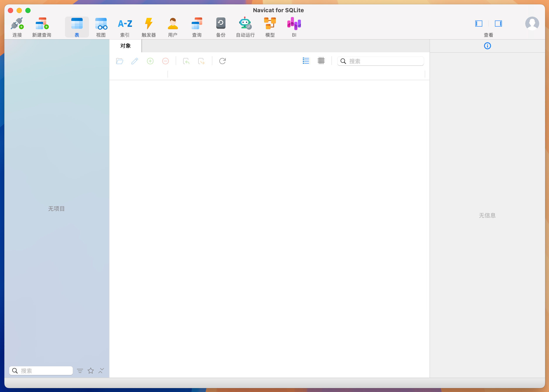
Task: Toggle the favorites star filter
Action: [90, 370]
